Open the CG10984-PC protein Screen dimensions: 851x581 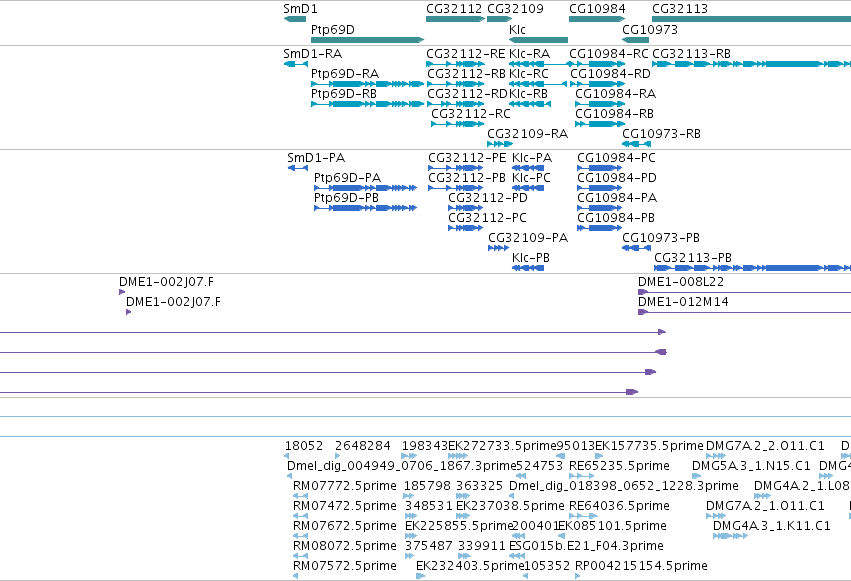click(x=600, y=168)
